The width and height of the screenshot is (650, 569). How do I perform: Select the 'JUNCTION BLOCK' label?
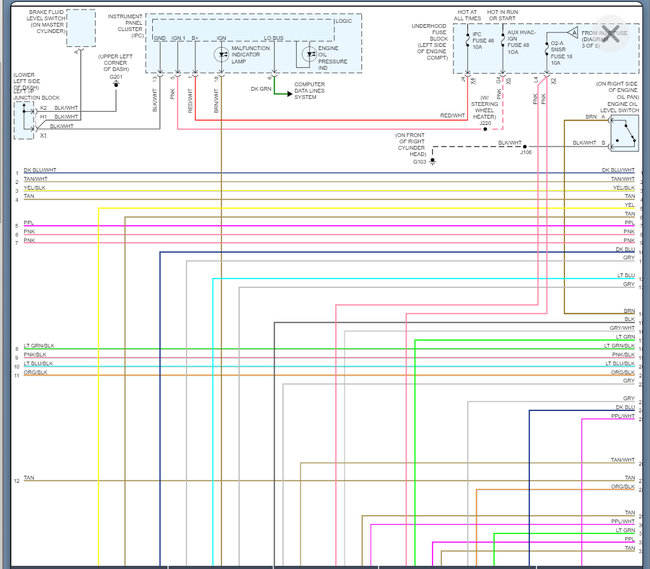pyautogui.click(x=36, y=98)
